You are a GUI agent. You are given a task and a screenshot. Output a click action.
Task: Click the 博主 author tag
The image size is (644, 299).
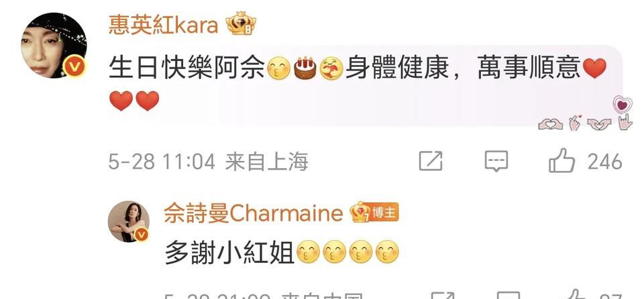(384, 213)
